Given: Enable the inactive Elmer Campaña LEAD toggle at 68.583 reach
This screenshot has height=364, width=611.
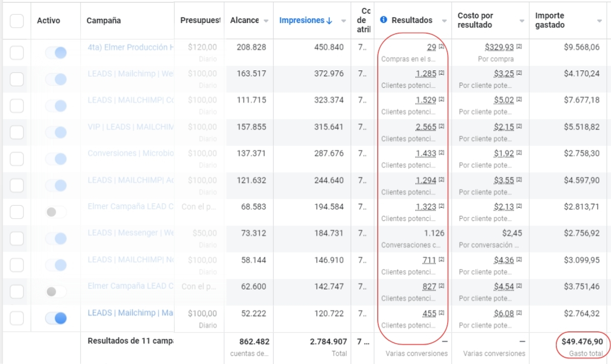Looking at the screenshot, I should tap(56, 212).
